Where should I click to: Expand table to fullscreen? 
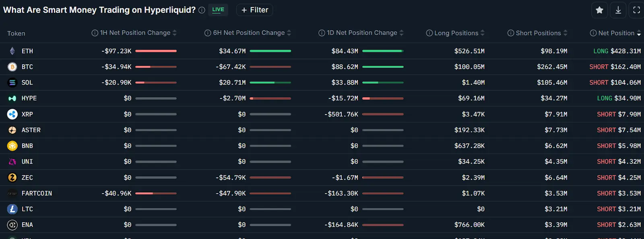click(x=636, y=10)
